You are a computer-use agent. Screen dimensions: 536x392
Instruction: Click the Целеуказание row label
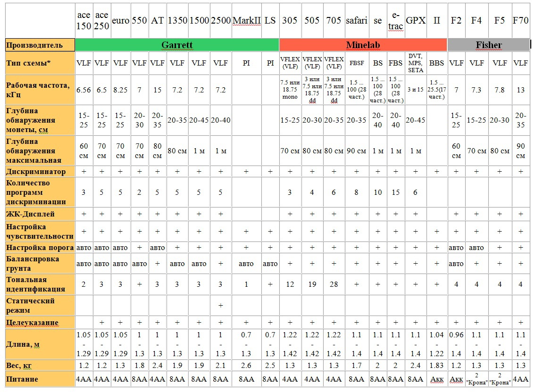click(x=33, y=323)
